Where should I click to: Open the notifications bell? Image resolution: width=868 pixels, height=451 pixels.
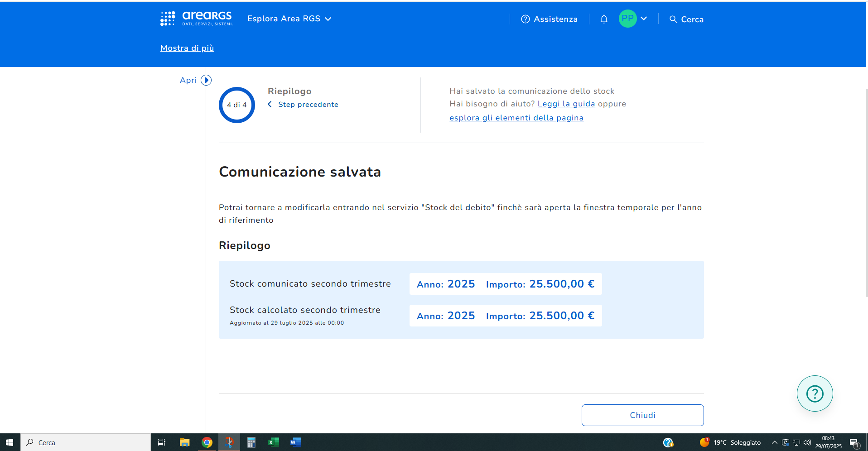pyautogui.click(x=603, y=19)
